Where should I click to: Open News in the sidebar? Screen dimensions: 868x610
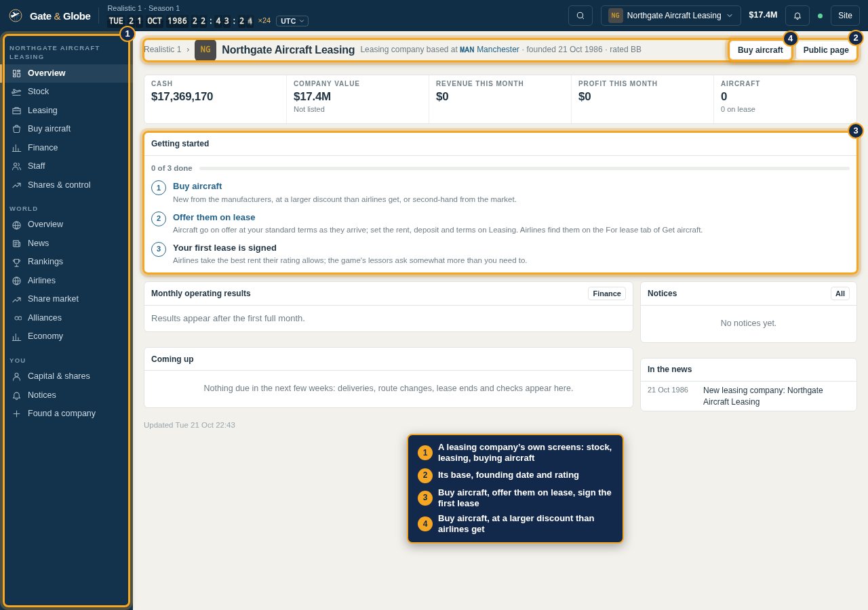coord(66,243)
